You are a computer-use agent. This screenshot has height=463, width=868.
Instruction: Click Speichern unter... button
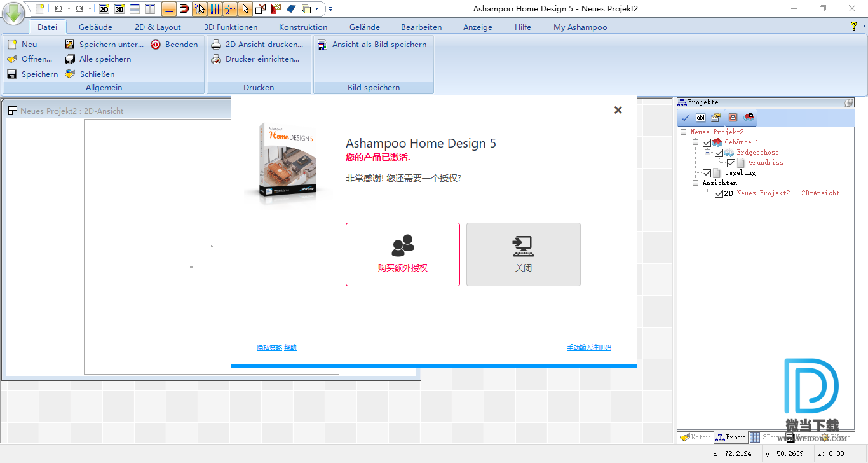(x=104, y=45)
